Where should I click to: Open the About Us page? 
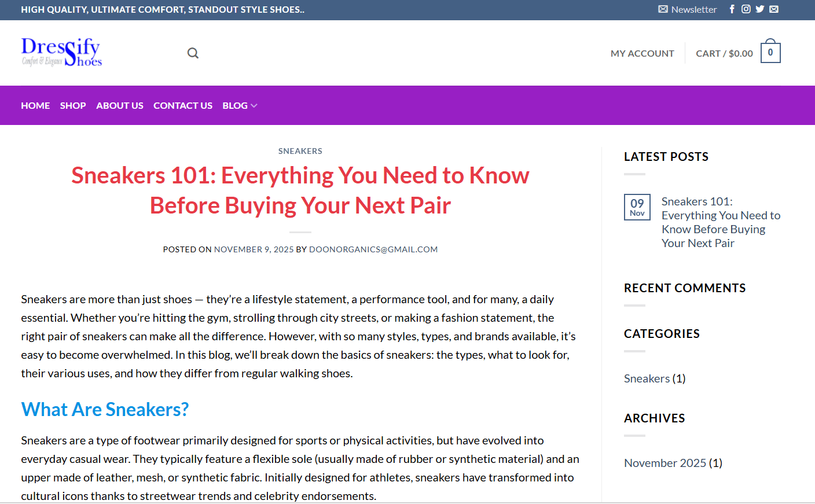tap(120, 106)
